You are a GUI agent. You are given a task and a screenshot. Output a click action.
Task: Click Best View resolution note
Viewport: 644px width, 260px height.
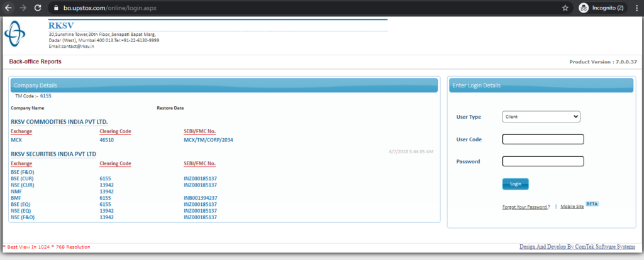(47, 247)
